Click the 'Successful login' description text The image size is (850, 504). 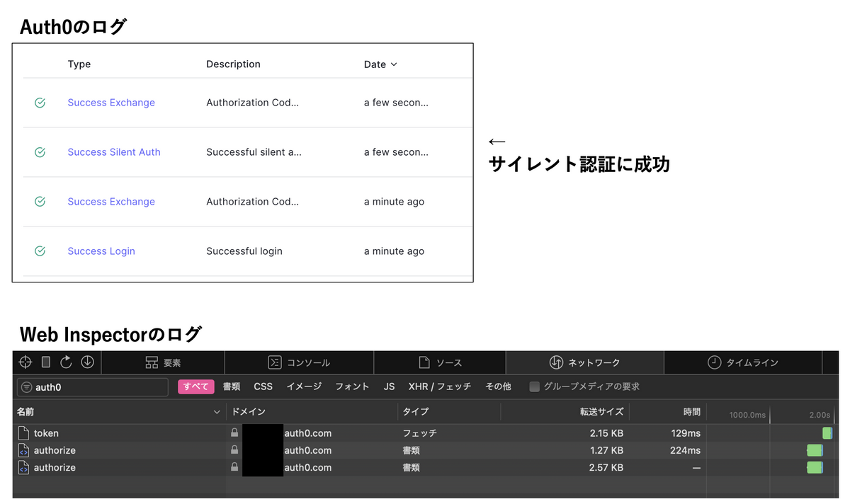tap(244, 251)
